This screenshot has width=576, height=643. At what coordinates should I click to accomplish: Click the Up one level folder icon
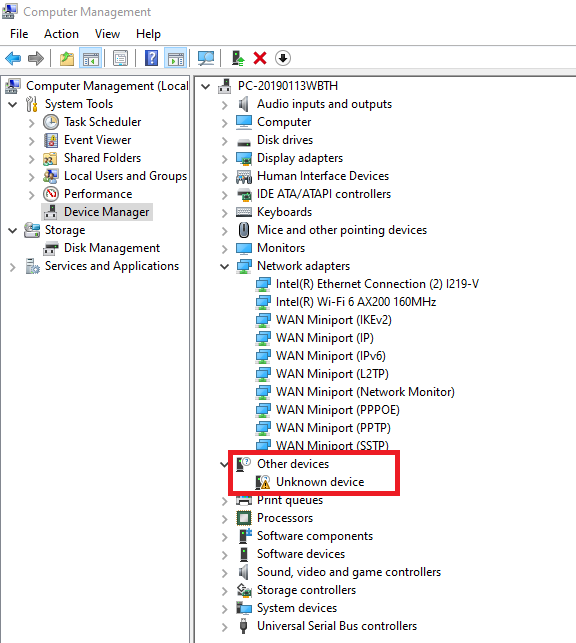click(x=66, y=58)
